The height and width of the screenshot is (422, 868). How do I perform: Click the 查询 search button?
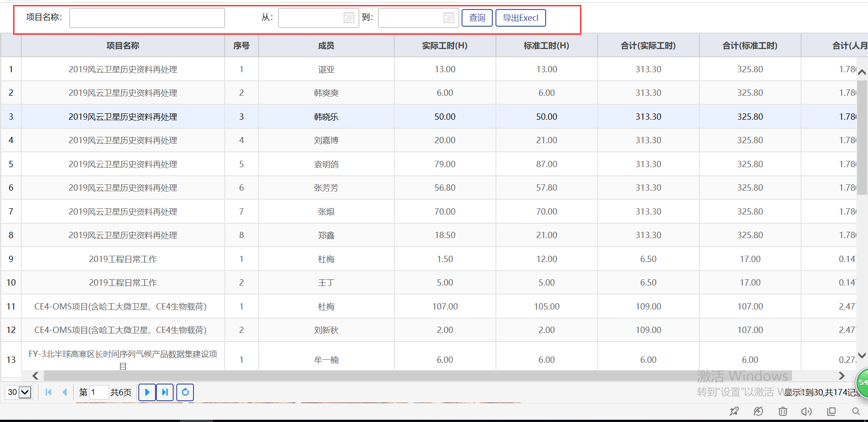click(x=477, y=18)
